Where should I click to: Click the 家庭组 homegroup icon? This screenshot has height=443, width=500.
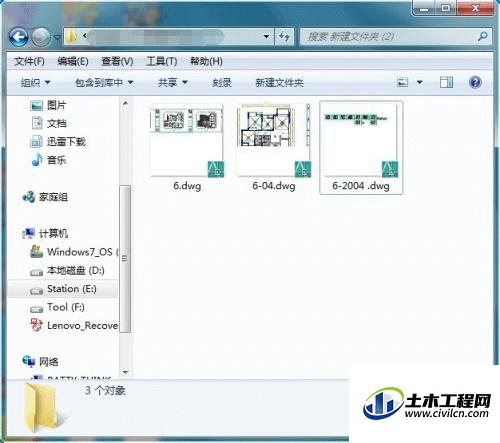coord(29,197)
